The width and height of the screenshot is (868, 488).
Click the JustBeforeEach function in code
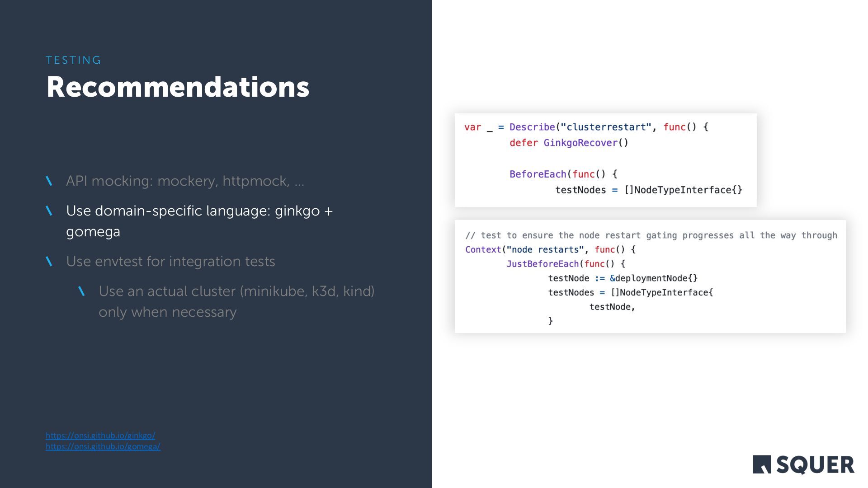[x=542, y=263]
